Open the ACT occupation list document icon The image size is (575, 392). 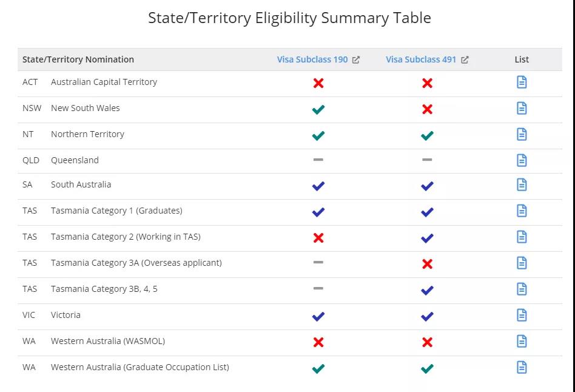pyautogui.click(x=522, y=82)
